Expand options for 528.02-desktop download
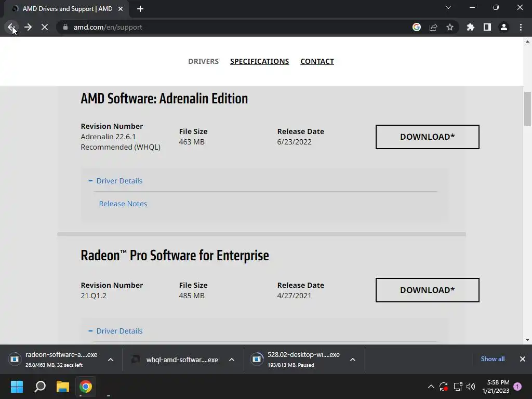The width and height of the screenshot is (532, 399). [353, 360]
